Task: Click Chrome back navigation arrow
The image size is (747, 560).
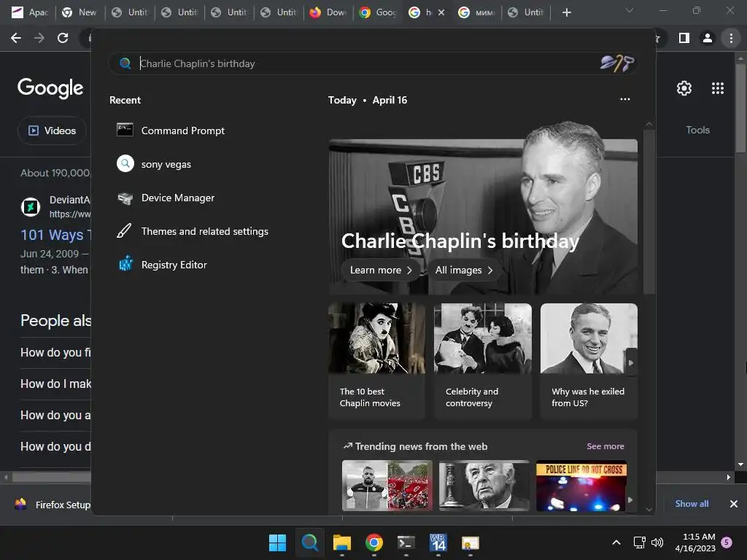Action: click(x=16, y=38)
